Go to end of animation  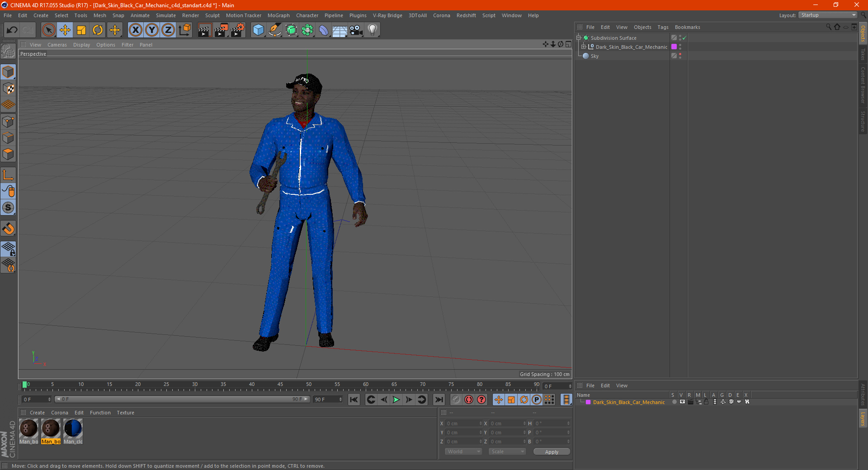pyautogui.click(x=439, y=399)
